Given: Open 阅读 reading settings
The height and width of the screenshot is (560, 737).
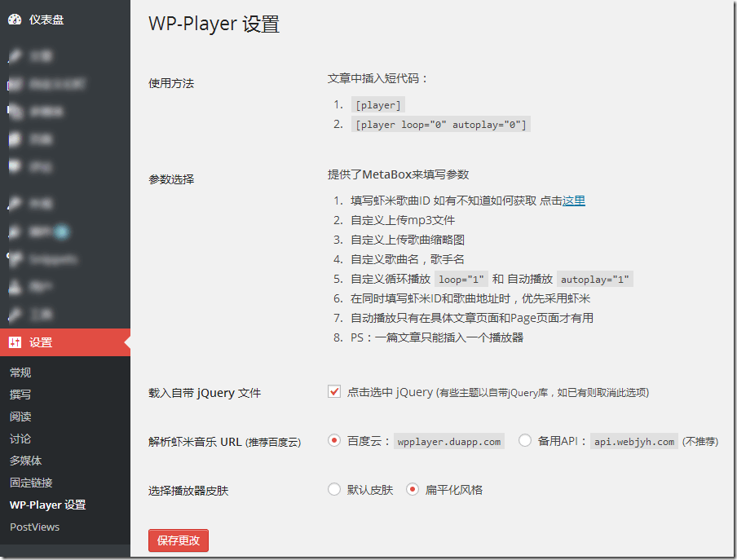Looking at the screenshot, I should tap(20, 417).
